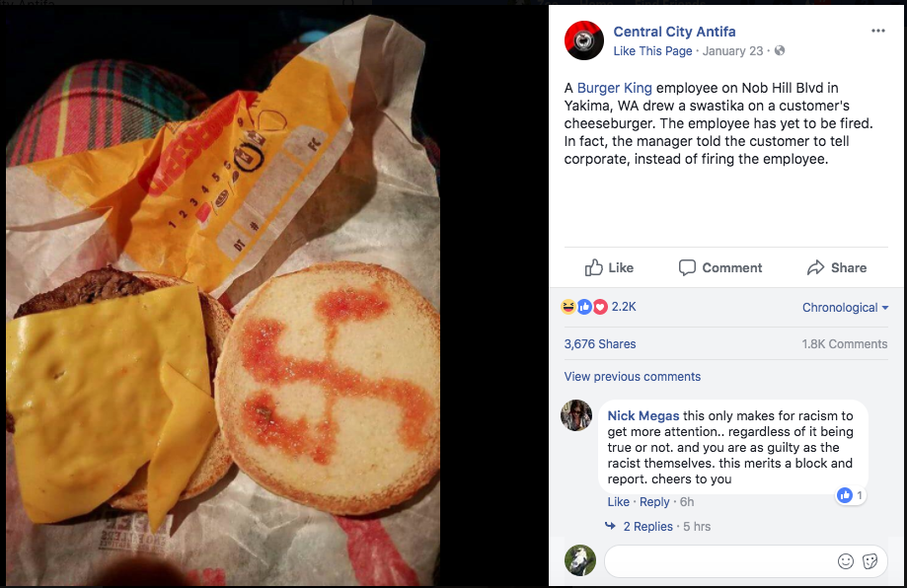907x588 pixels.
Task: Click the Like thumbs-up icon on post
Action: (x=593, y=267)
